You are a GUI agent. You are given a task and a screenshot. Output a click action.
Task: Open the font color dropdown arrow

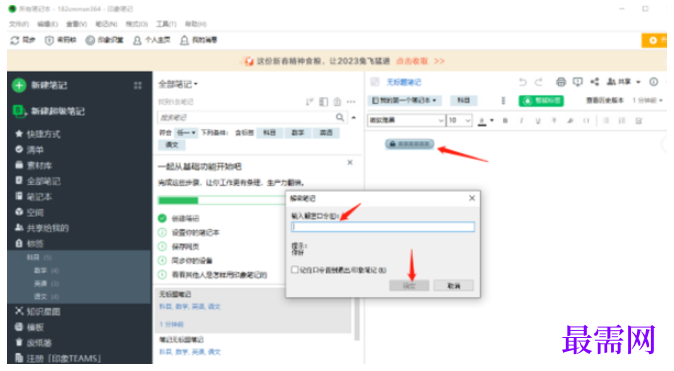pyautogui.click(x=492, y=121)
